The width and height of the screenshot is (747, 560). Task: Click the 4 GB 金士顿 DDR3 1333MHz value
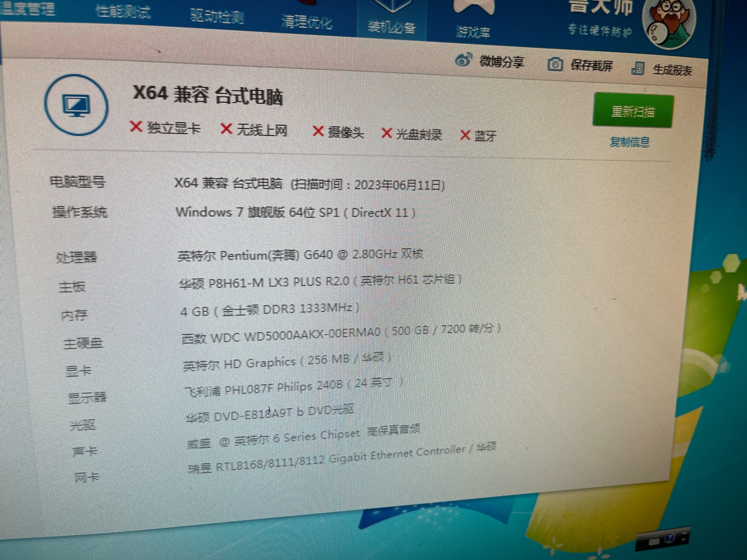click(270, 309)
